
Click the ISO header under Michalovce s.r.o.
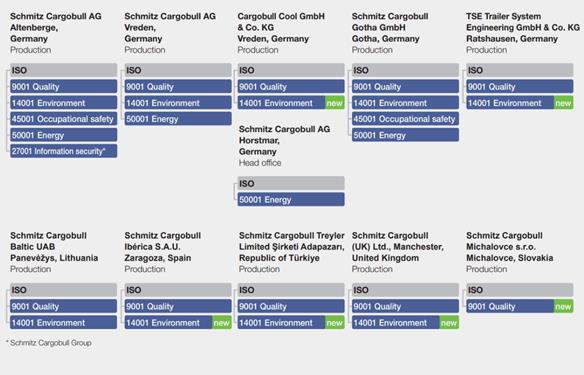pyautogui.click(x=520, y=290)
